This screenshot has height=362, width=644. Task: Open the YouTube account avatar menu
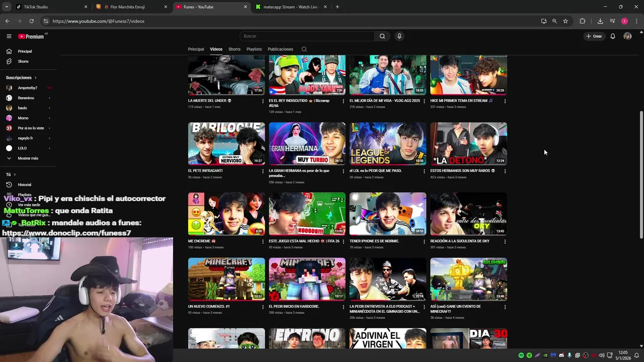627,36
